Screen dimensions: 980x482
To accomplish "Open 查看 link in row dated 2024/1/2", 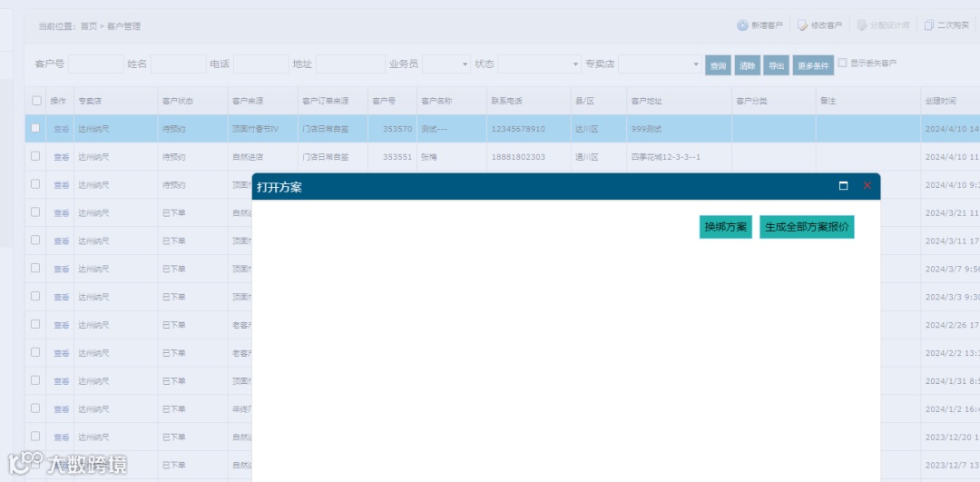I will [x=62, y=408].
